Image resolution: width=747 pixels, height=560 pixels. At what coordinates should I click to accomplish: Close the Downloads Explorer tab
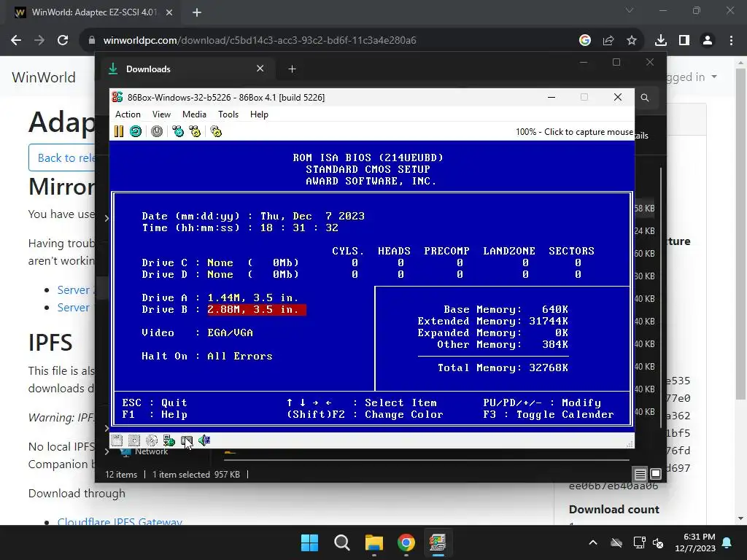tap(260, 69)
